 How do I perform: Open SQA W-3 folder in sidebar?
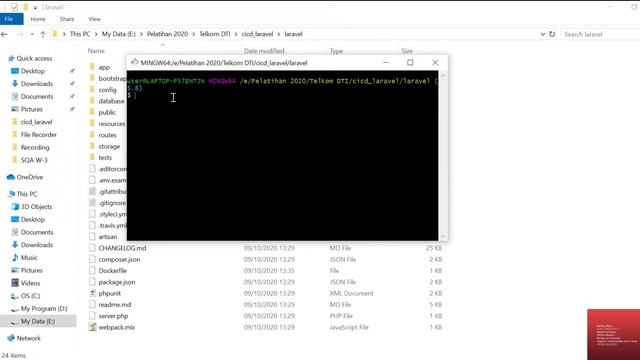34,160
